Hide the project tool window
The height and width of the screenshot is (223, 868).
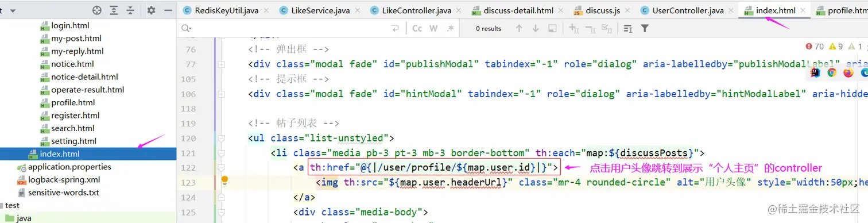[x=168, y=10]
